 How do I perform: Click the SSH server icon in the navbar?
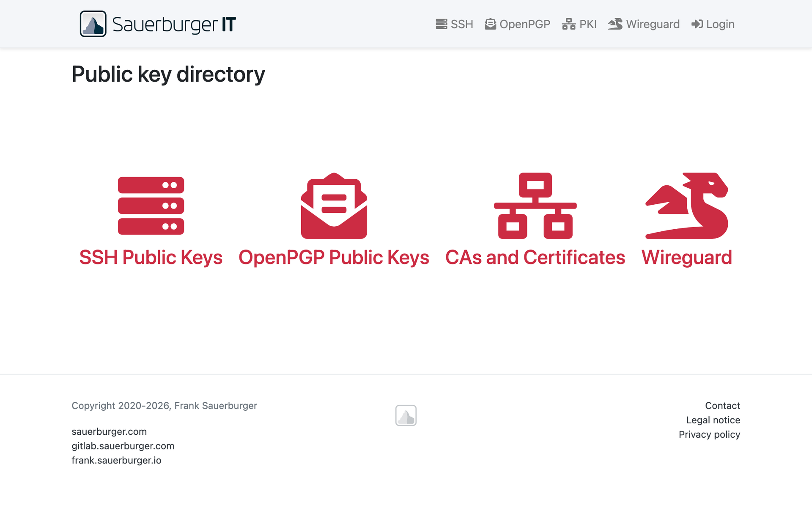tap(441, 24)
